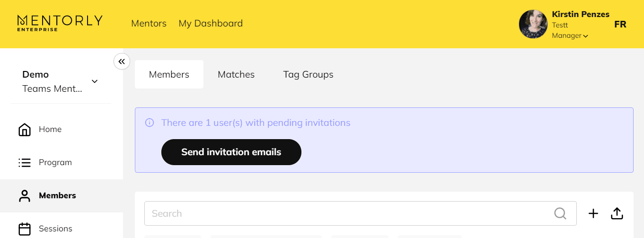
Task: Select the Members tab
Action: (169, 74)
